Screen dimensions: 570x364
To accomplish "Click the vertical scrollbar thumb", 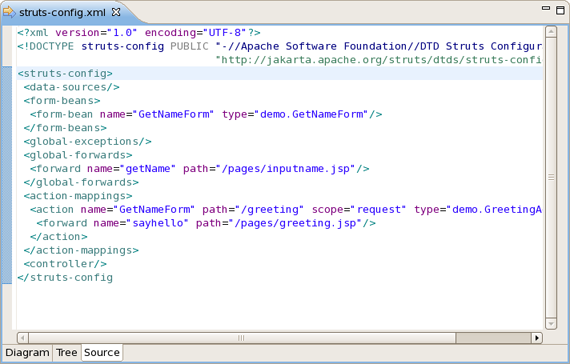I will (x=551, y=177).
